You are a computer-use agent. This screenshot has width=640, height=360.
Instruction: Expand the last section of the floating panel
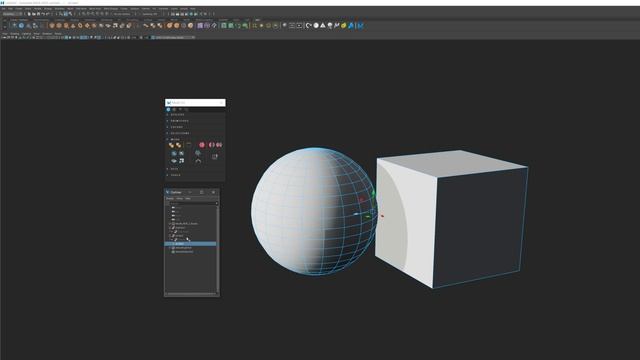coord(167,175)
